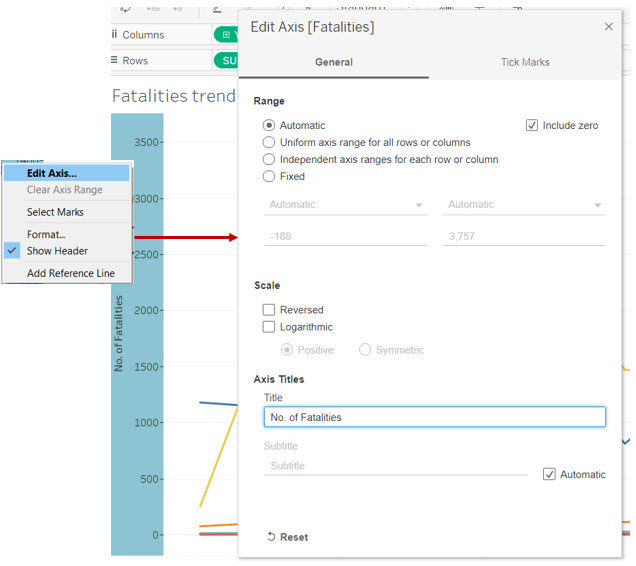Choose Independent axis ranges option

pos(269,160)
